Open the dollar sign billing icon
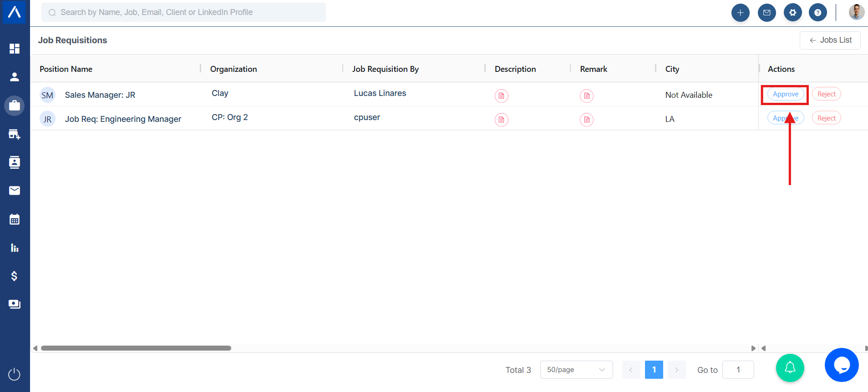This screenshot has width=868, height=392. point(15,276)
